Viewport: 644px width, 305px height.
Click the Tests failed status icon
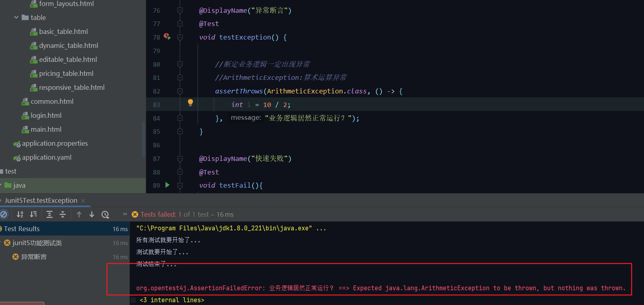[x=135, y=214]
